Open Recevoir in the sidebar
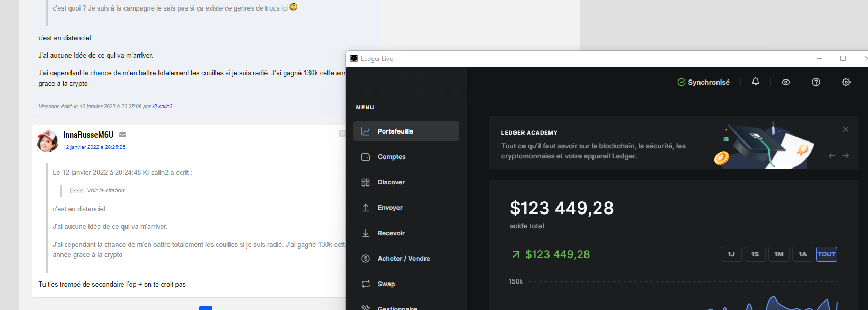 click(x=406, y=233)
